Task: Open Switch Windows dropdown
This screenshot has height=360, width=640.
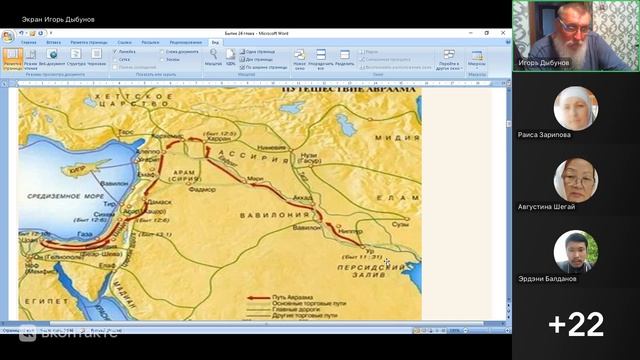Action: click(449, 60)
